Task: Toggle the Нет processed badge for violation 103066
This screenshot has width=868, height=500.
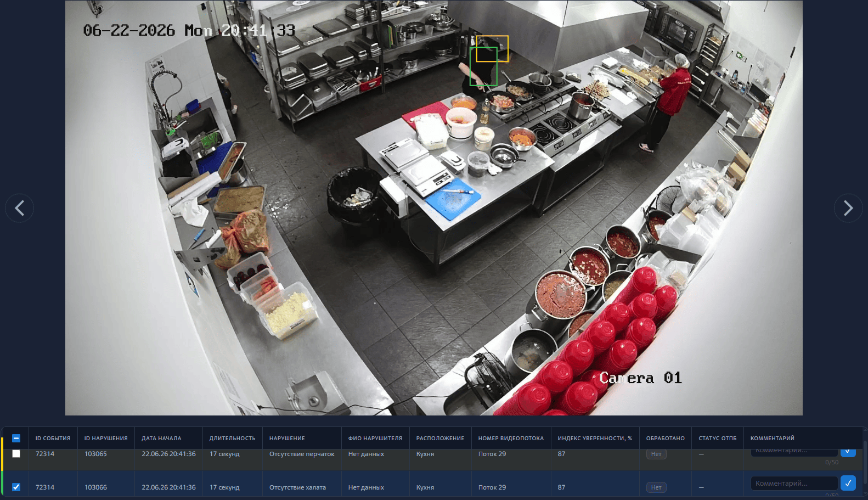Action: (x=656, y=487)
